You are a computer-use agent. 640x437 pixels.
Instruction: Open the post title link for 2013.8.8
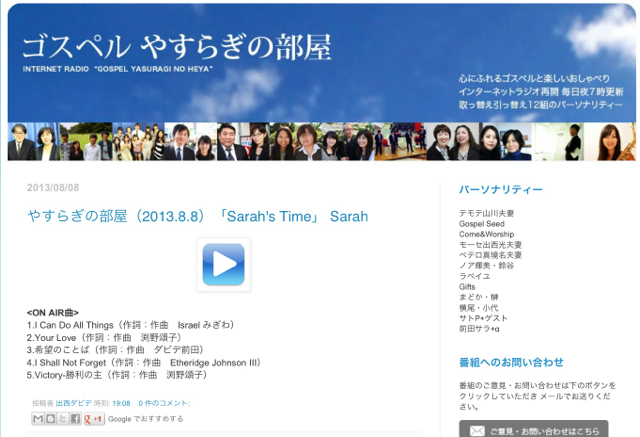(197, 216)
